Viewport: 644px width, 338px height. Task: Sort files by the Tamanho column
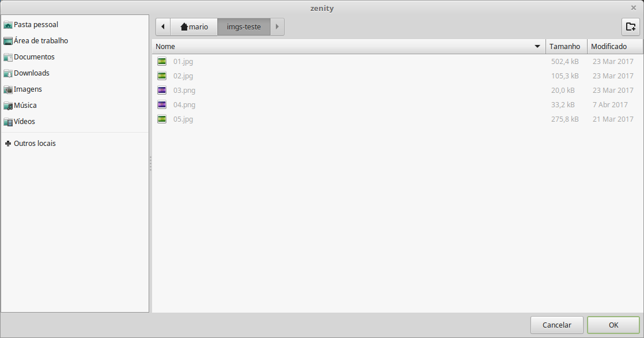coord(565,47)
